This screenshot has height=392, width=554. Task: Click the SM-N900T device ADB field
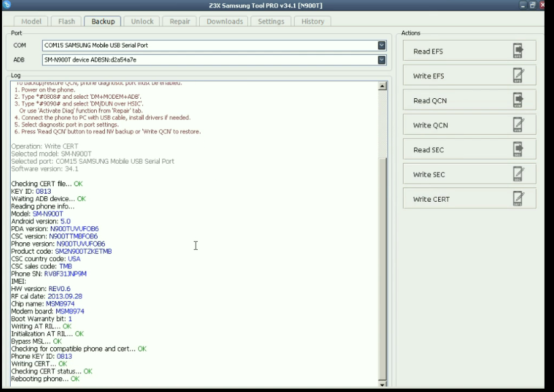pos(214,60)
